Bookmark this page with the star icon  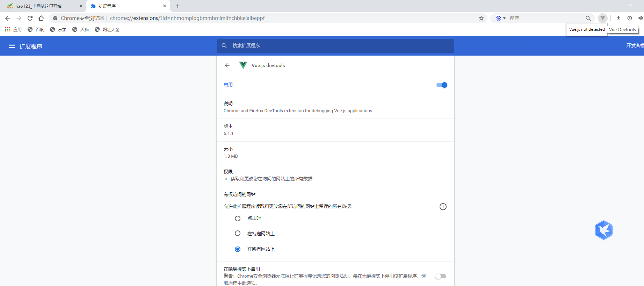[x=481, y=18]
